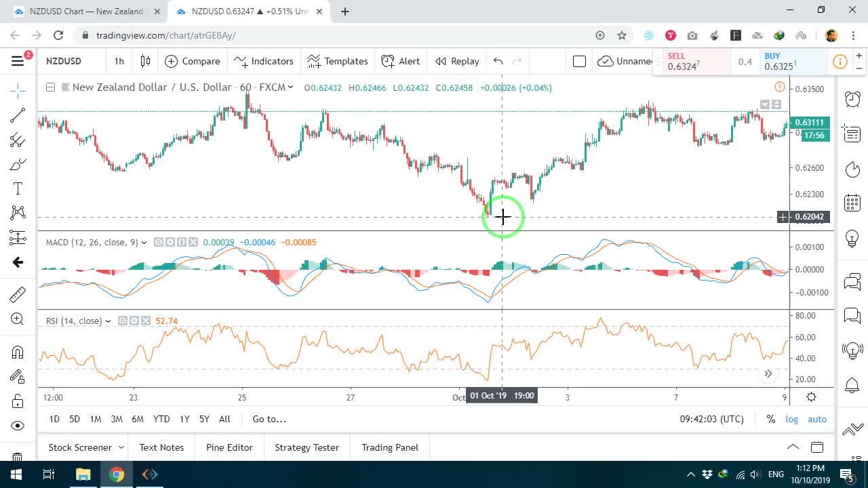Click the BUY 0.6325 button
The width and height of the screenshot is (868, 488).
792,62
